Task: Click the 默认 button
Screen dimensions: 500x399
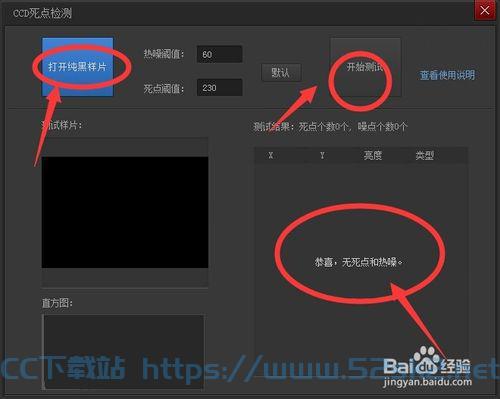Action: [x=281, y=72]
